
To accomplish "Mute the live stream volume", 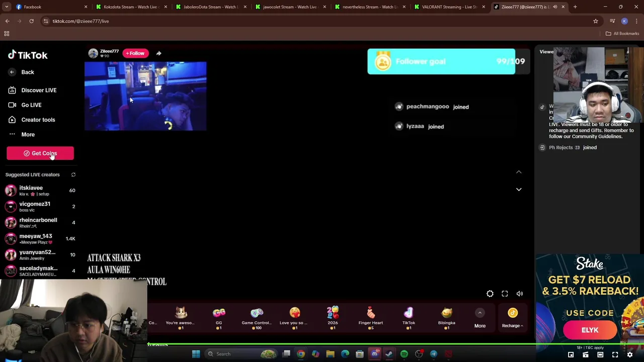I will pos(520,294).
